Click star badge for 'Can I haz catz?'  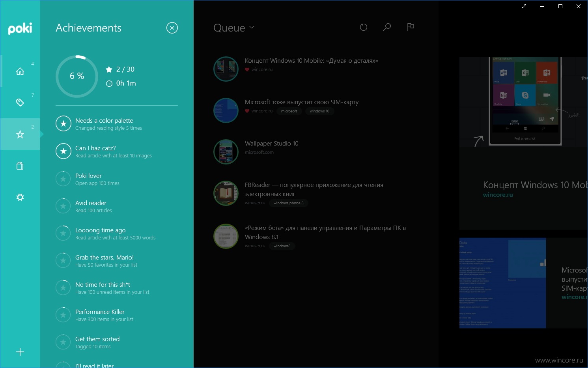click(63, 151)
